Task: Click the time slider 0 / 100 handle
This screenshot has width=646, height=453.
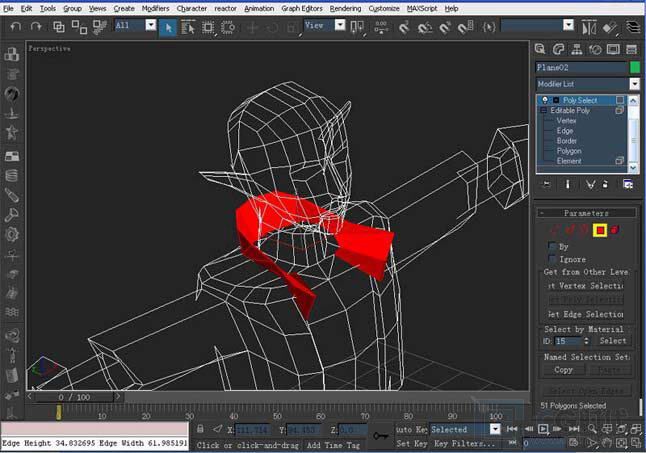Action: tap(74, 397)
